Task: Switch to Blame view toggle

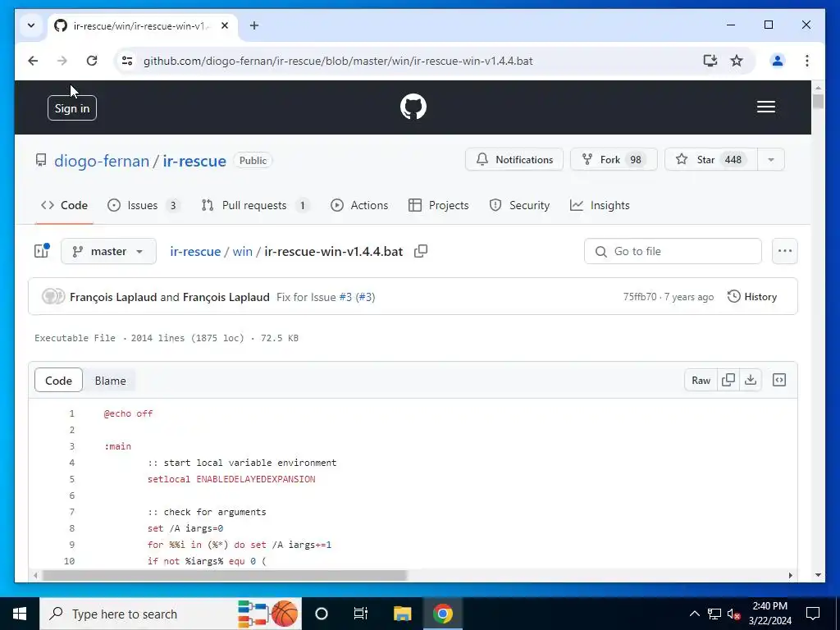Action: coord(111,381)
